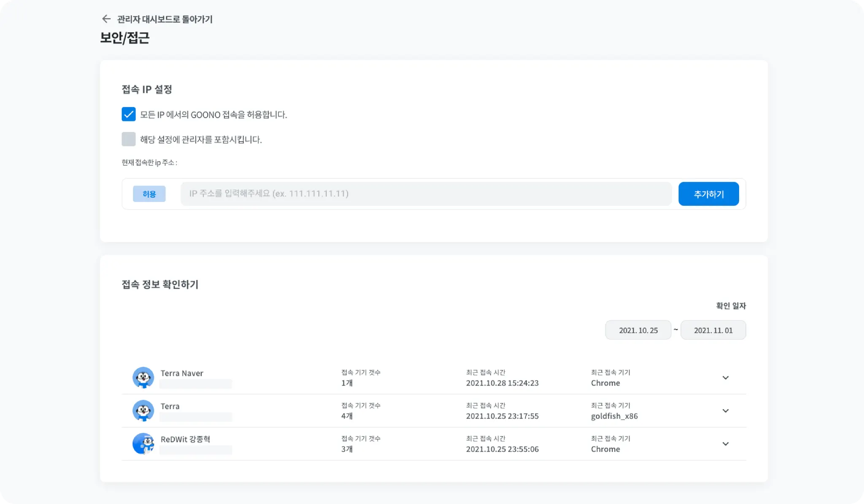
Task: Click the back arrow icon
Action: click(x=106, y=19)
